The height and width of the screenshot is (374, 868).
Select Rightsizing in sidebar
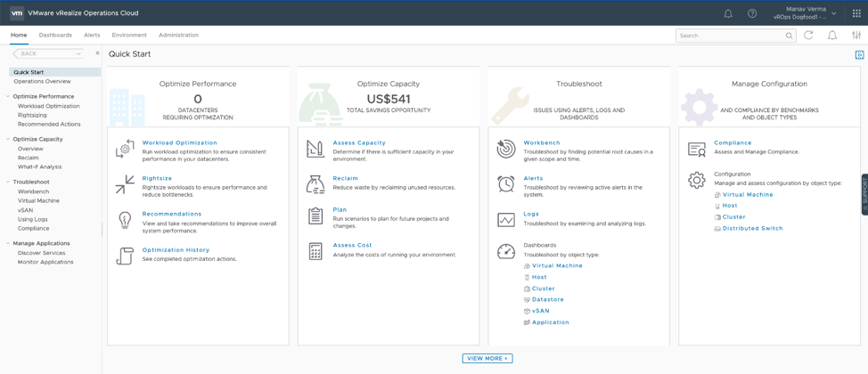32,115
